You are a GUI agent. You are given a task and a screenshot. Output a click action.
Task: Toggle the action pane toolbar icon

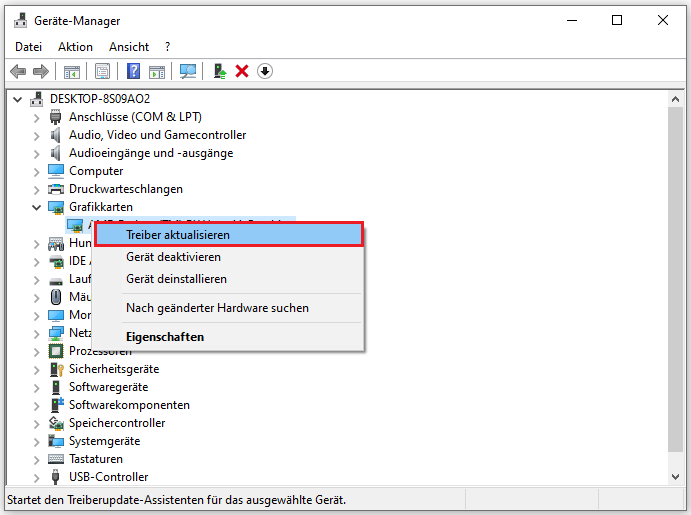(x=157, y=71)
